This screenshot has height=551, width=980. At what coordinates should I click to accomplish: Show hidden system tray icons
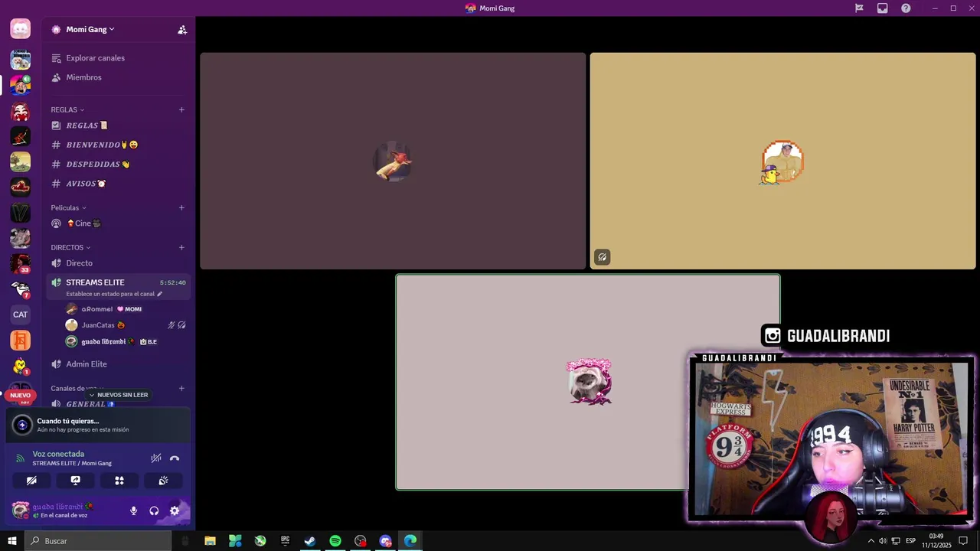[x=871, y=541]
